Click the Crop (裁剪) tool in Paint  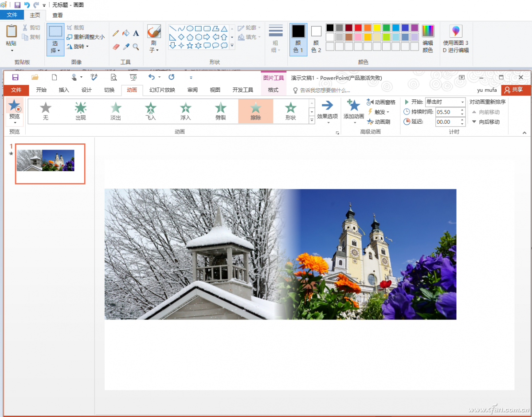point(75,28)
